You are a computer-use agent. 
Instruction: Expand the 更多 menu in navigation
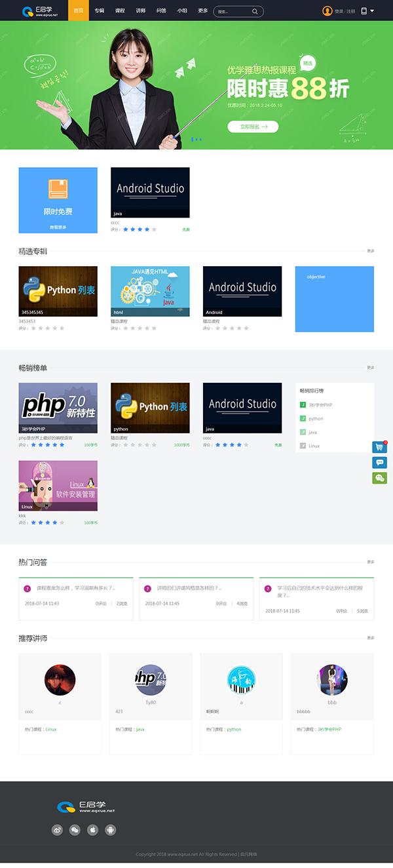point(203,10)
